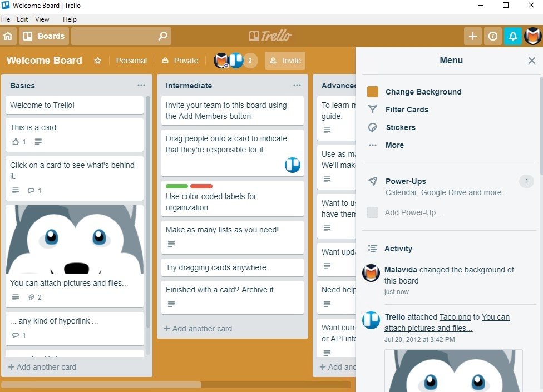Click the Activity list icon
The image size is (543, 392).
[373, 249]
